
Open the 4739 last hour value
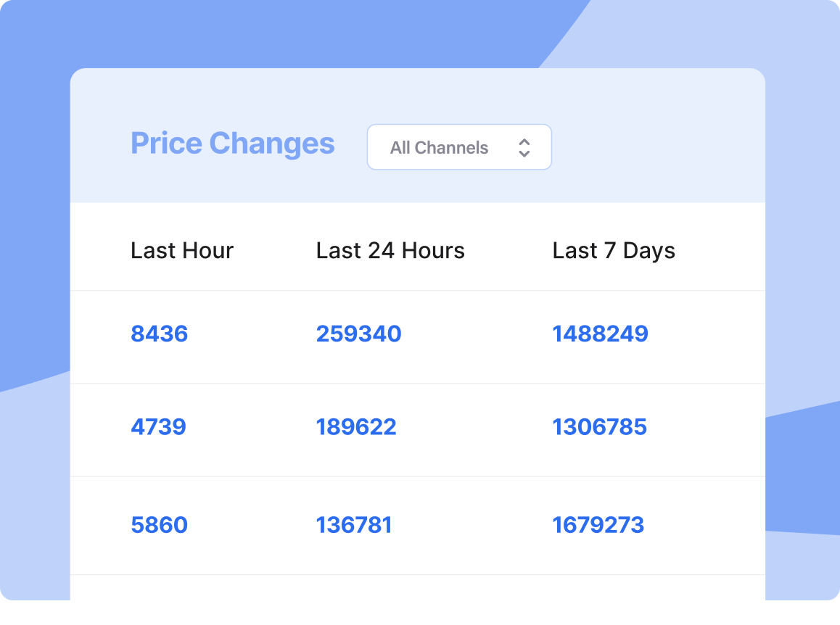click(x=158, y=427)
